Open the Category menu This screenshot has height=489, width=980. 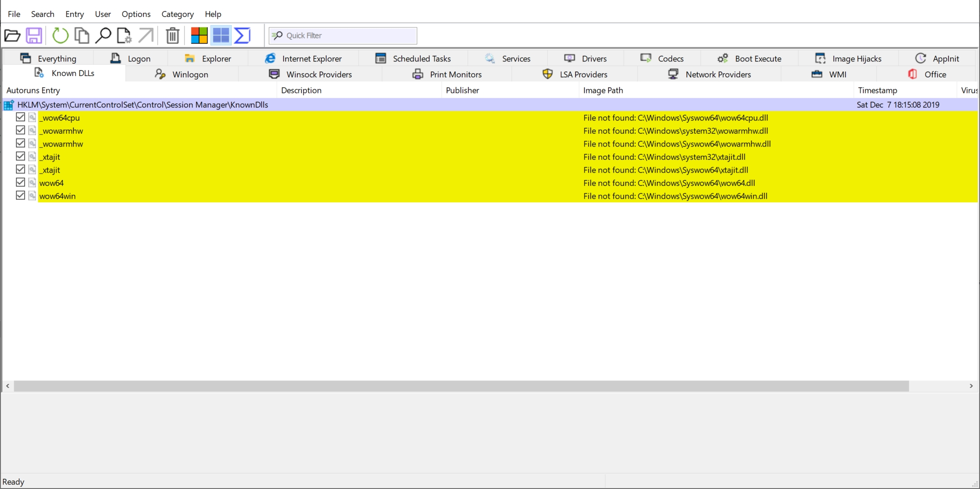tap(178, 14)
